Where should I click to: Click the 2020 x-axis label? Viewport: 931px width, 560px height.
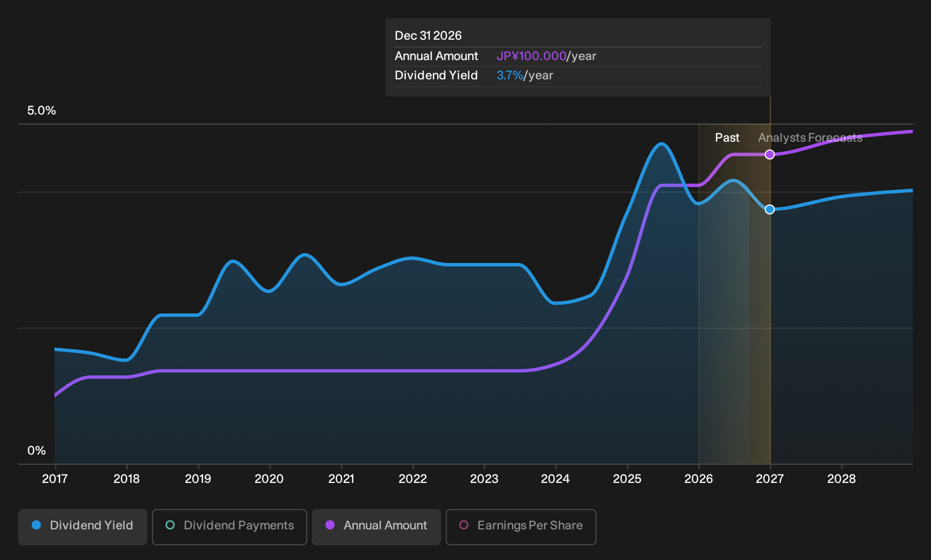coord(269,479)
